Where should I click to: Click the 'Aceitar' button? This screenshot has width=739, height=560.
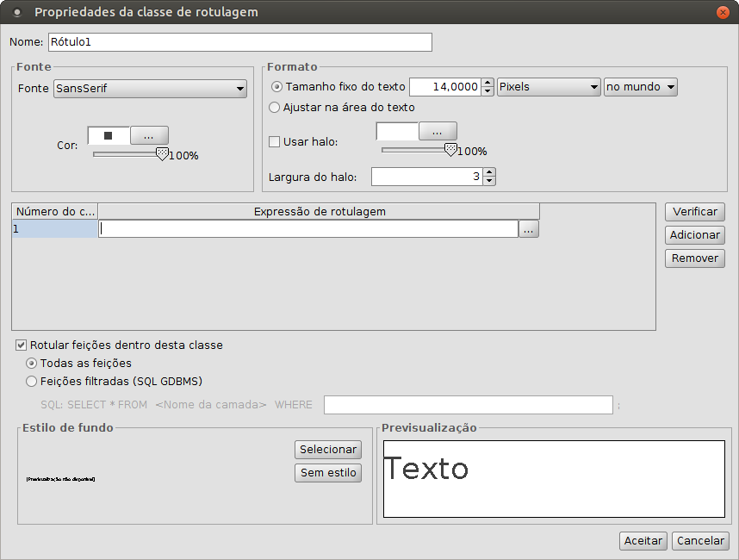643,541
